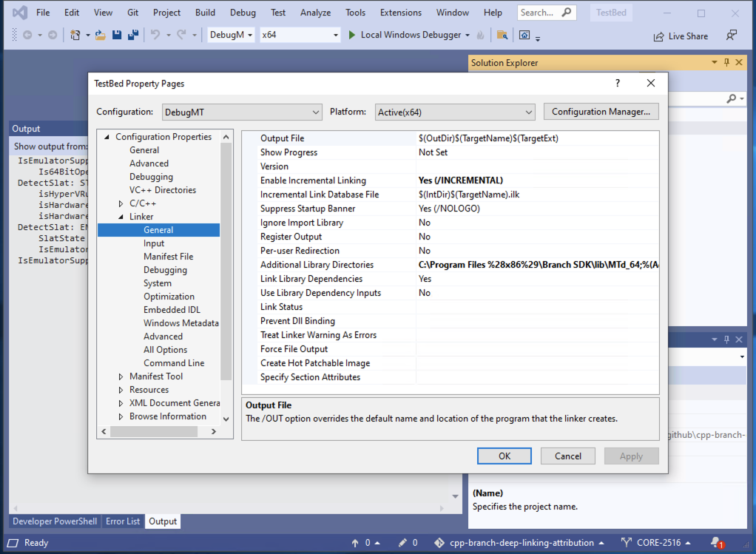Viewport: 756px width, 554px height.
Task: Click the redo arrow icon
Action: click(x=181, y=35)
